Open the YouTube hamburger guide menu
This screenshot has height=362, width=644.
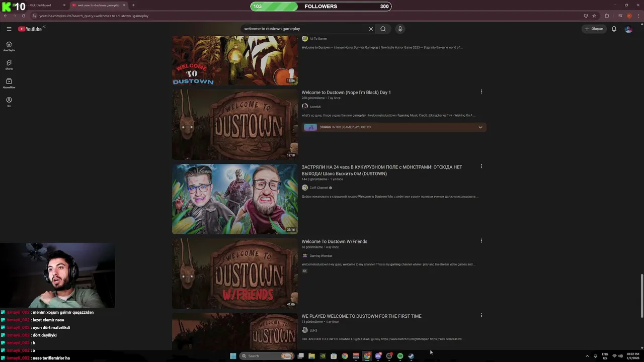(9, 29)
